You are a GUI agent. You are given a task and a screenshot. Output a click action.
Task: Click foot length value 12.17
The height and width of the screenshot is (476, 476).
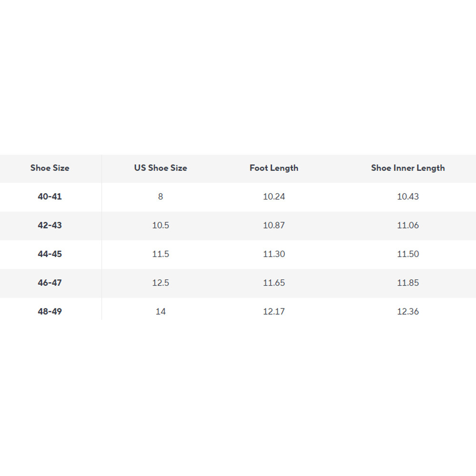coord(274,311)
